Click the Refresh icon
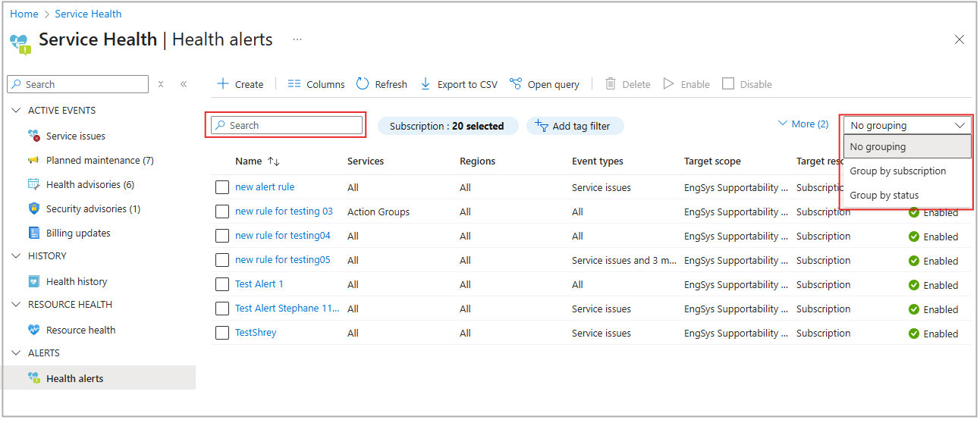The width and height of the screenshot is (980, 423). tap(363, 84)
